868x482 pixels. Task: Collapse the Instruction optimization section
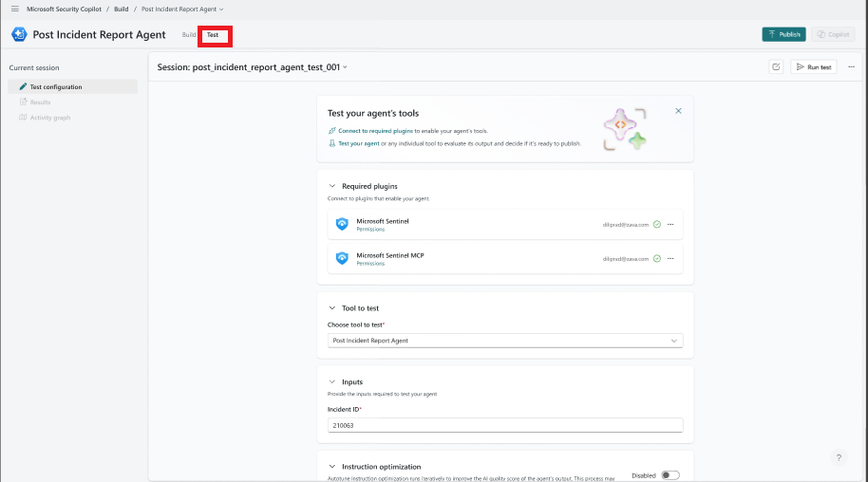[x=332, y=467]
